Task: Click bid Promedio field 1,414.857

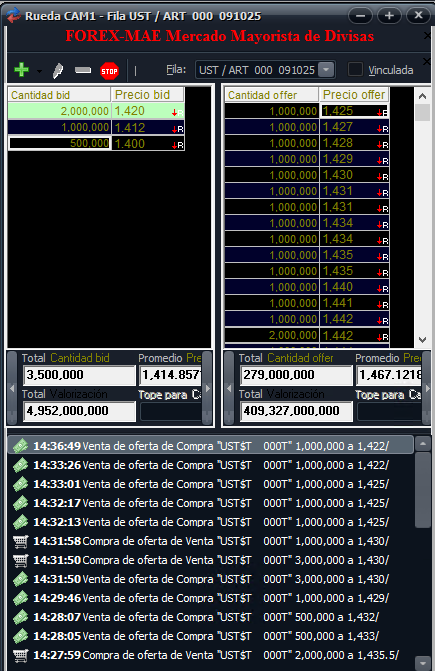Action: pyautogui.click(x=170, y=375)
